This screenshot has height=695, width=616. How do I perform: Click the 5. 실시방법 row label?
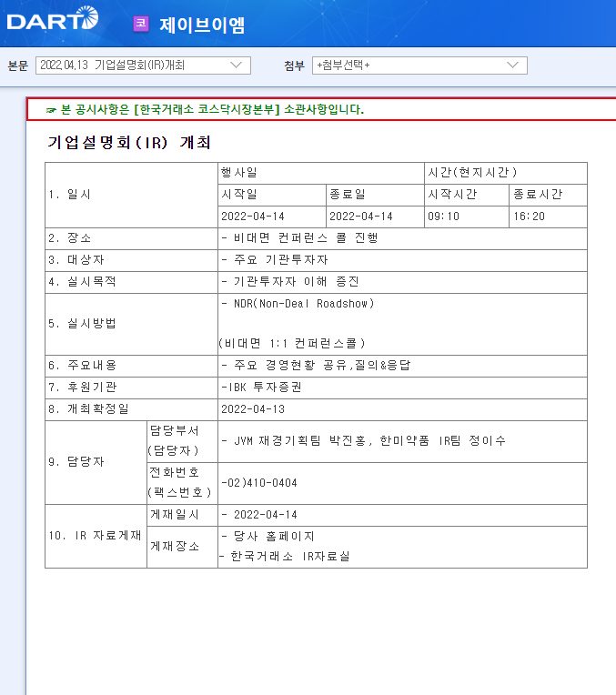82,324
